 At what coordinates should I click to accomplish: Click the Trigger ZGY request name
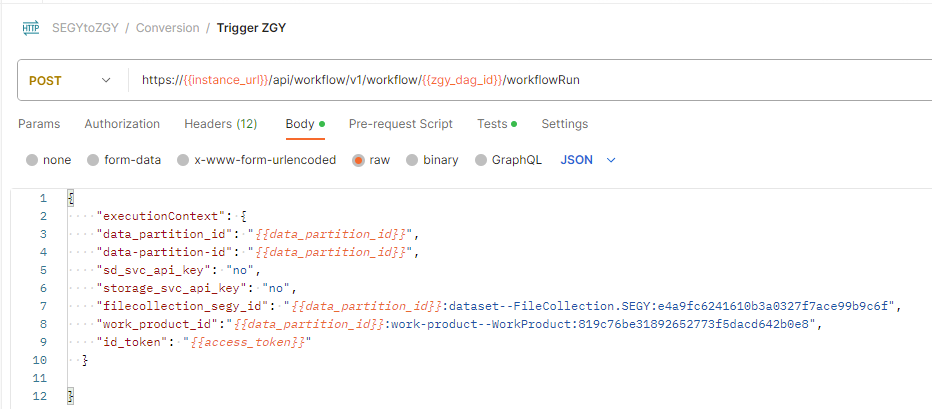tap(251, 28)
